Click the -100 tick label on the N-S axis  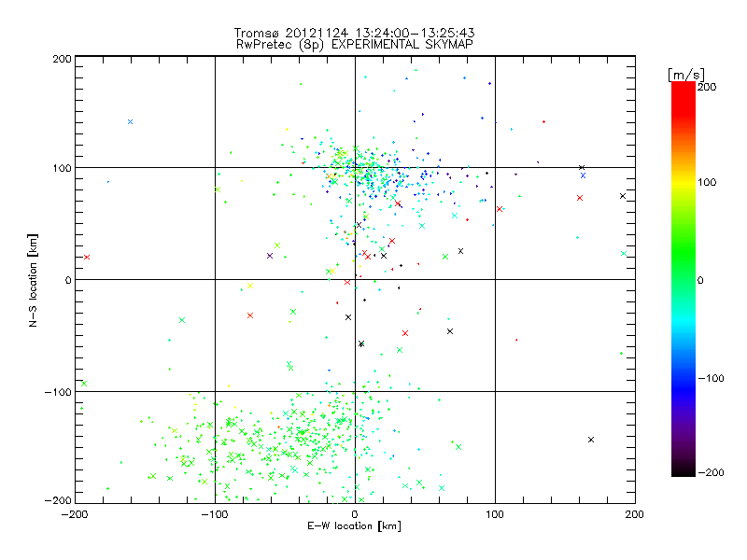click(58, 392)
